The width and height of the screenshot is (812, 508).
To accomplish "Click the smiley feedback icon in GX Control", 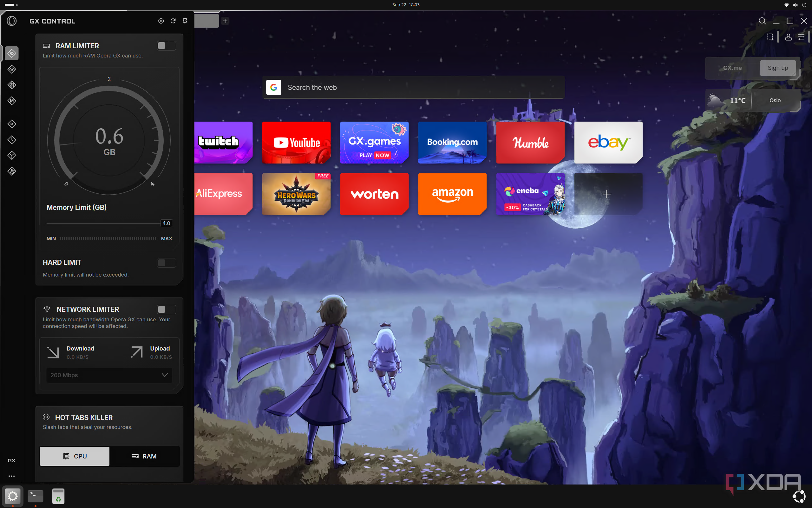I will [161, 21].
